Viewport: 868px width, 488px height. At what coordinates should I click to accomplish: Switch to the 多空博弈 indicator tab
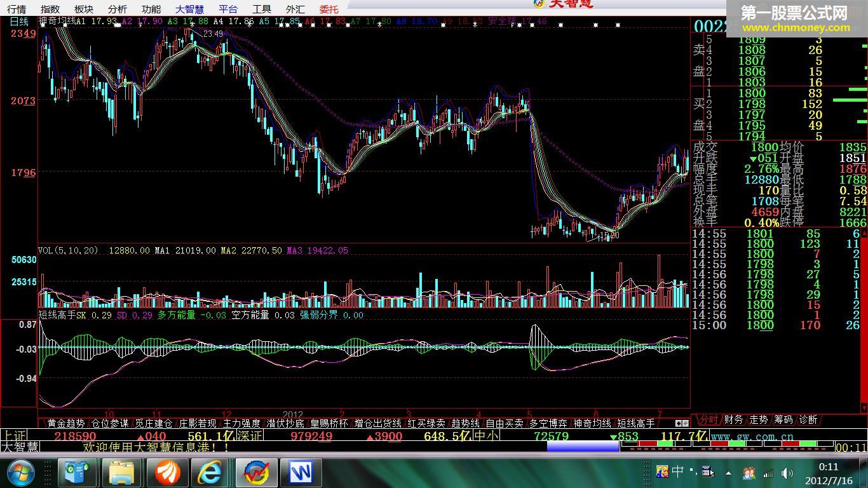(548, 423)
